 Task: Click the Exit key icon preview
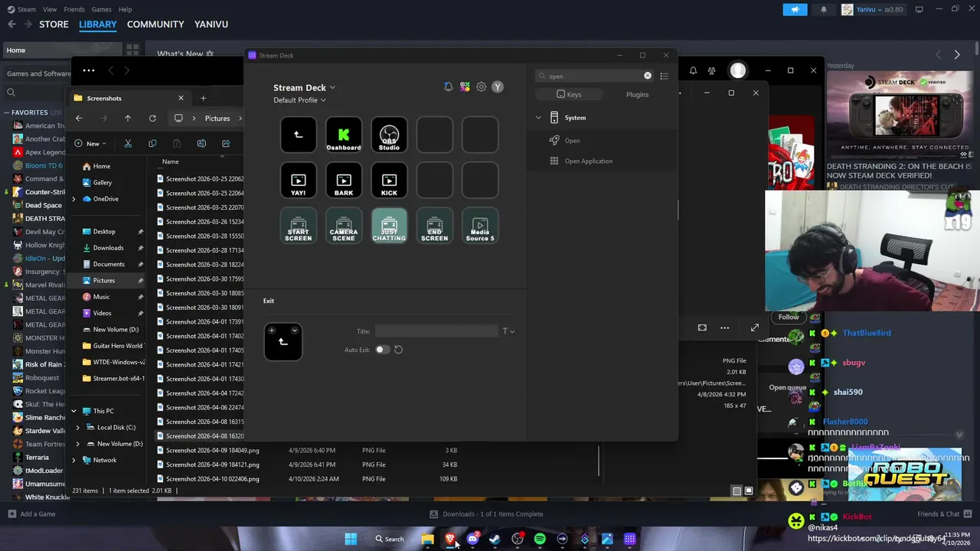[x=283, y=342]
